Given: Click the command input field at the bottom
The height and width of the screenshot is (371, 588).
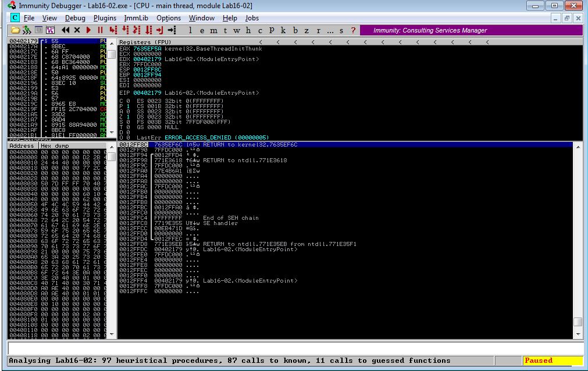Looking at the screenshot, I should [295, 348].
